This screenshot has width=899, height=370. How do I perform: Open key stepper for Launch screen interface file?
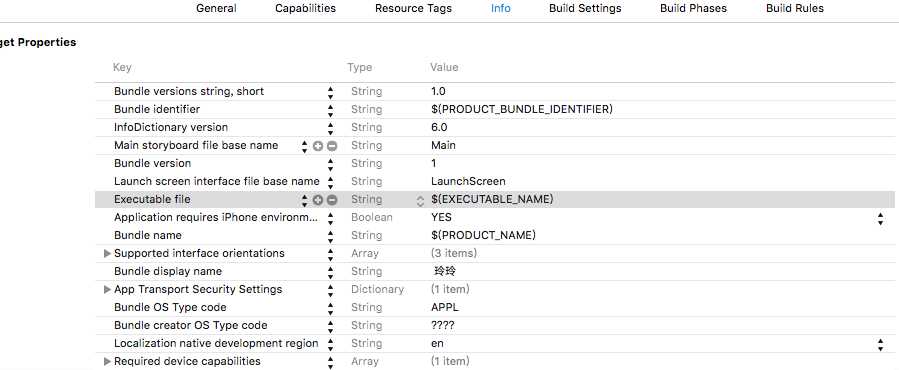(x=330, y=182)
